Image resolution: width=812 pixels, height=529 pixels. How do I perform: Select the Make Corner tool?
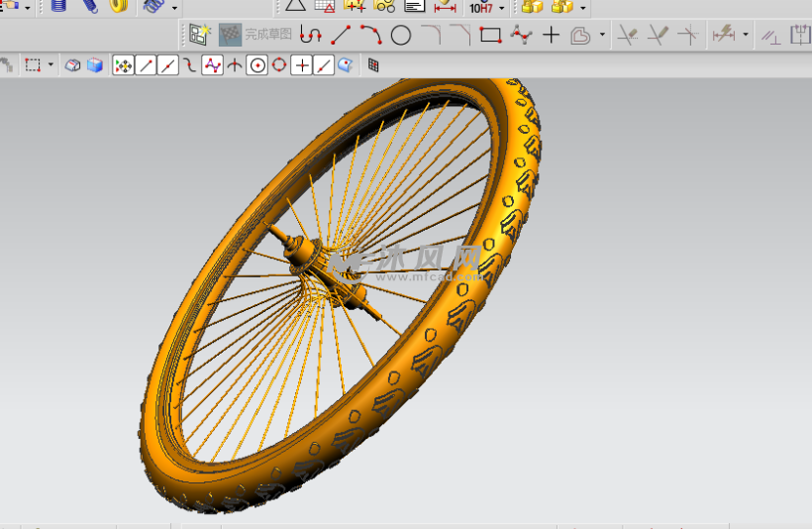(x=688, y=35)
